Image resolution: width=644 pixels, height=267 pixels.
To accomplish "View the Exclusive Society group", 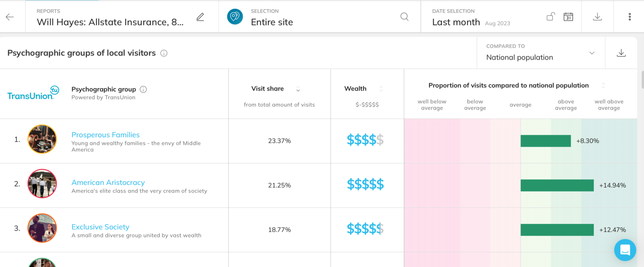I will click(100, 227).
